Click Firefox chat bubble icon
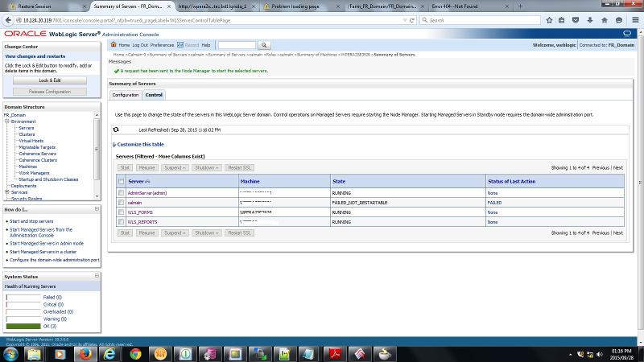Screen dimensions: 644x362 (x=619, y=20)
